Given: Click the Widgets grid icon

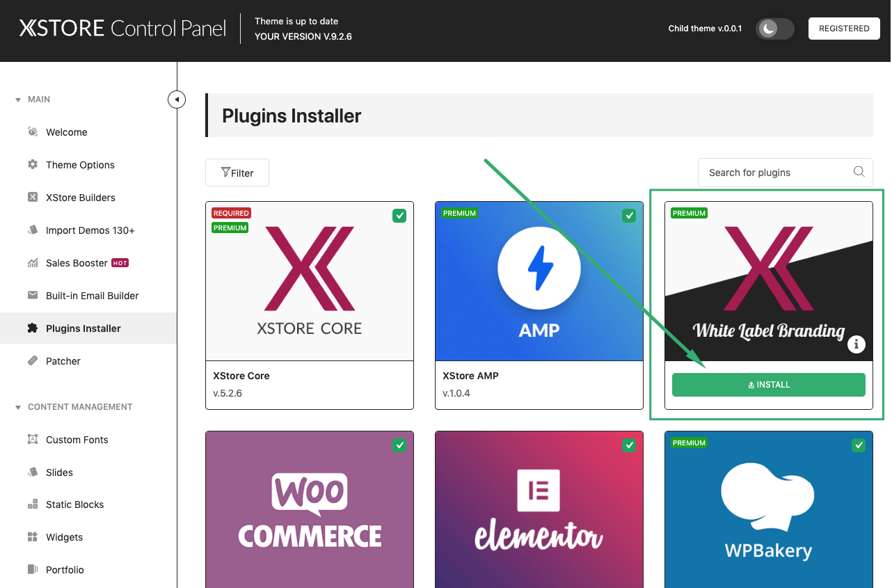Looking at the screenshot, I should pyautogui.click(x=33, y=537).
